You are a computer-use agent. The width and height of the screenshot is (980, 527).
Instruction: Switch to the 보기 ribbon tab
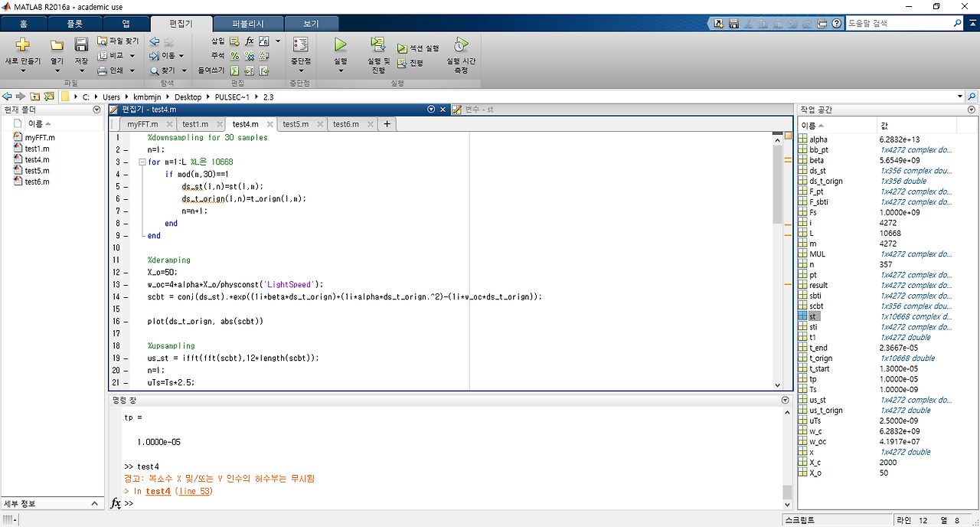(x=312, y=24)
